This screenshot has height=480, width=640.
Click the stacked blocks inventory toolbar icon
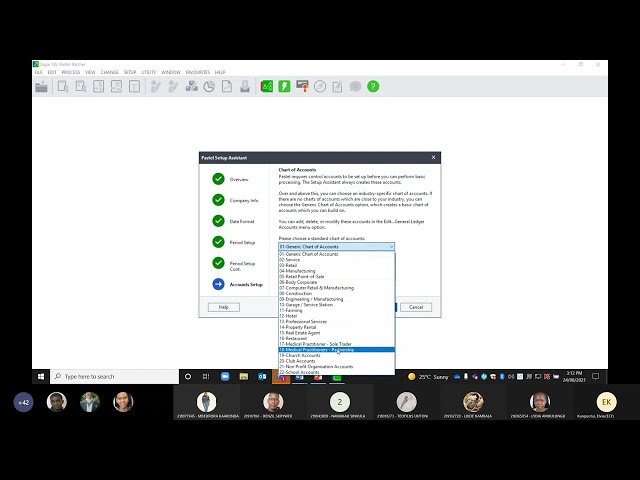(x=191, y=87)
